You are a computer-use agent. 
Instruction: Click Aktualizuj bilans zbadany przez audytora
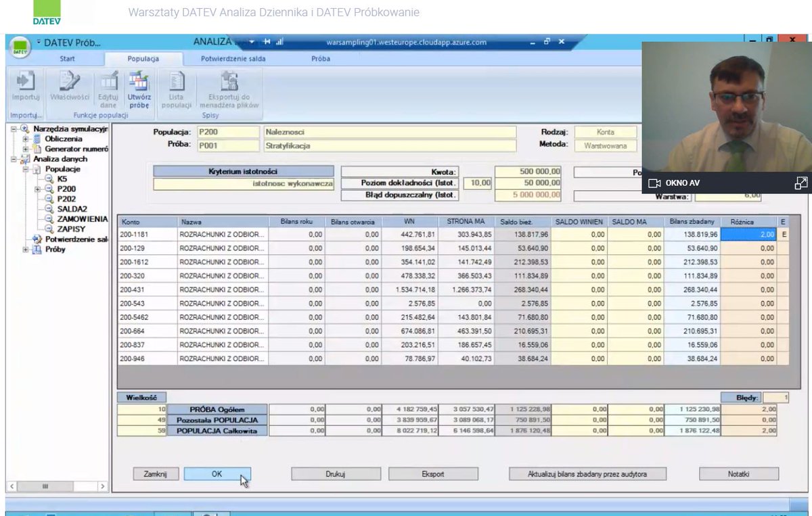pos(588,474)
